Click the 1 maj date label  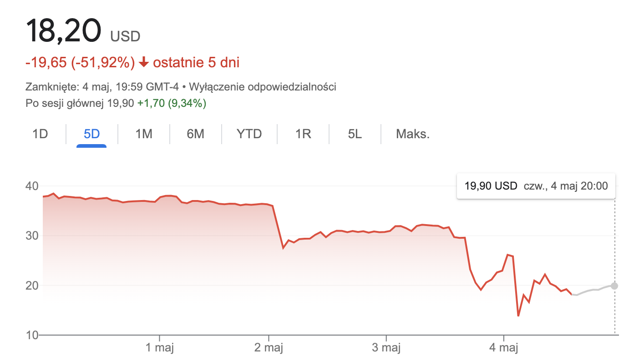(160, 348)
